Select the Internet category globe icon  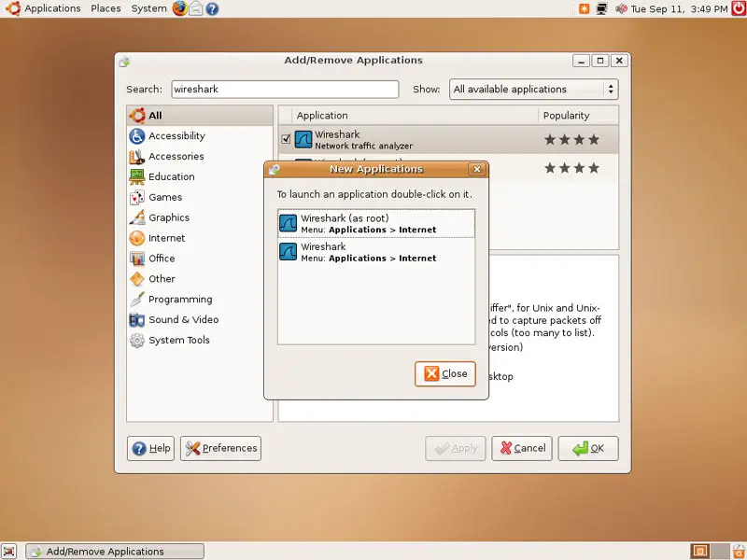coord(137,238)
